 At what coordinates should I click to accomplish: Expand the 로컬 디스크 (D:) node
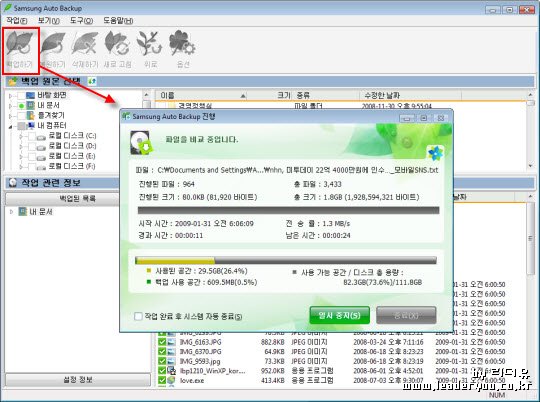pos(21,146)
